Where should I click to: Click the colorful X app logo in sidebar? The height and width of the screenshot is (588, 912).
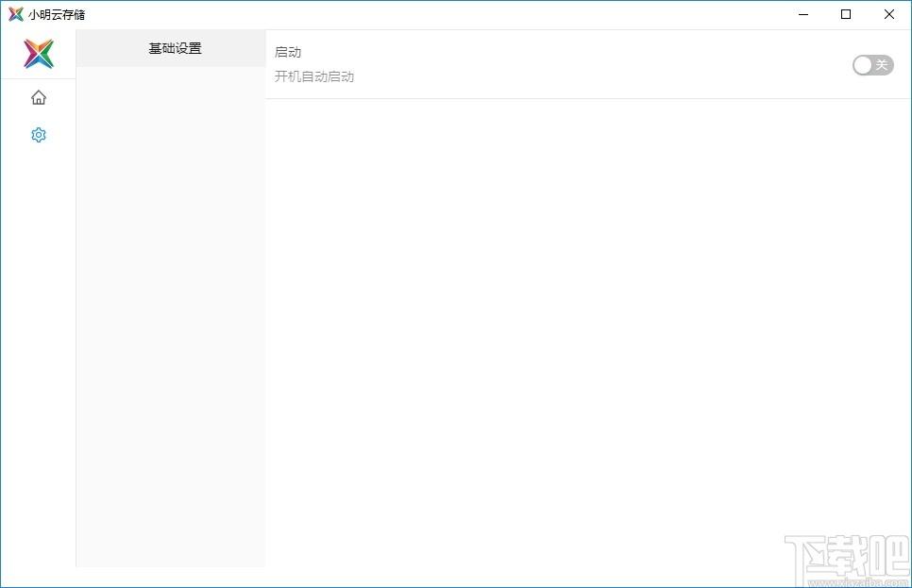tap(39, 54)
